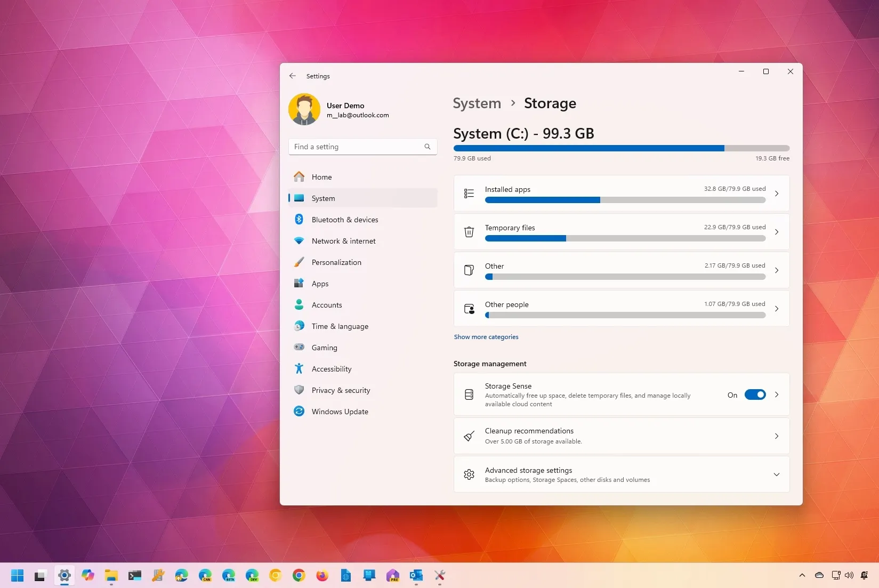Click the Show more categories link

tap(486, 337)
